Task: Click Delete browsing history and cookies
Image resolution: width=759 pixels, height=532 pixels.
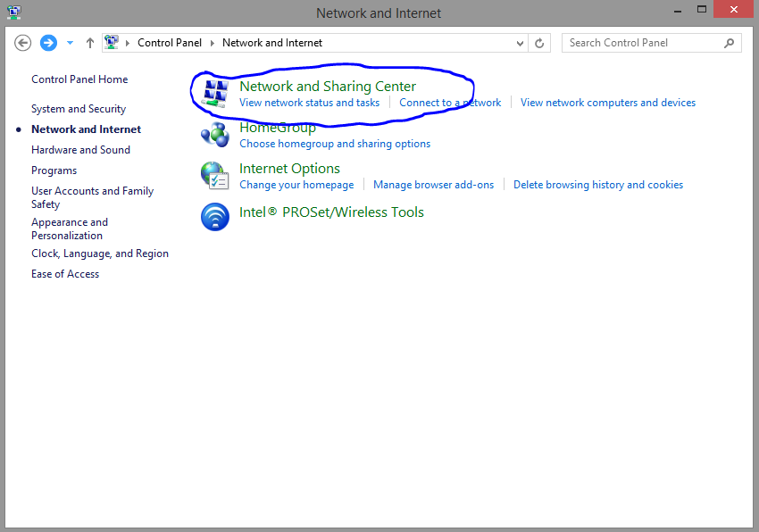Action: 598,185
